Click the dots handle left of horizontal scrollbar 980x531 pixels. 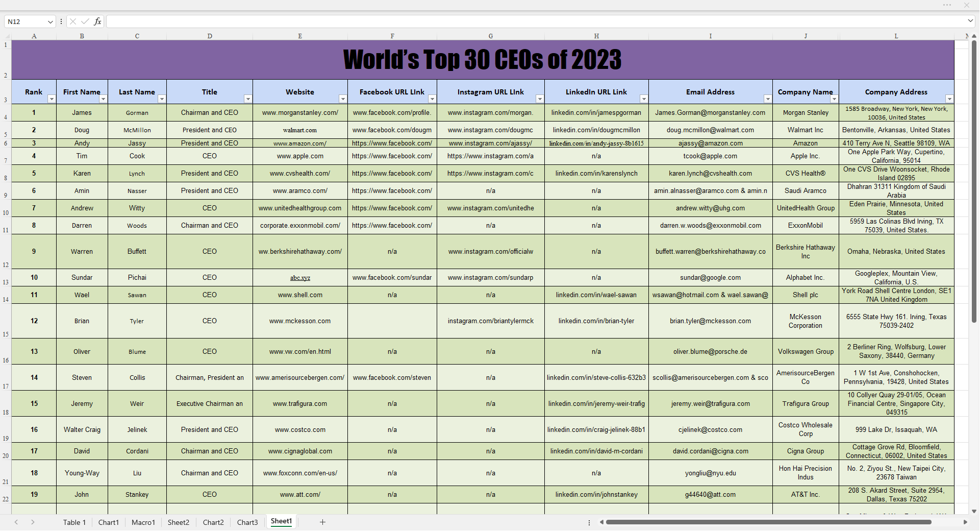click(589, 522)
